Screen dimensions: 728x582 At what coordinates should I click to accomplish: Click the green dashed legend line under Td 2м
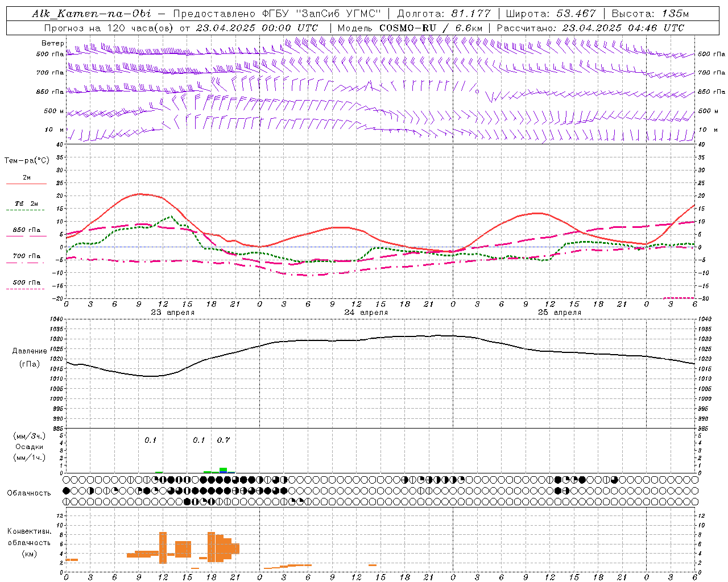click(26, 210)
